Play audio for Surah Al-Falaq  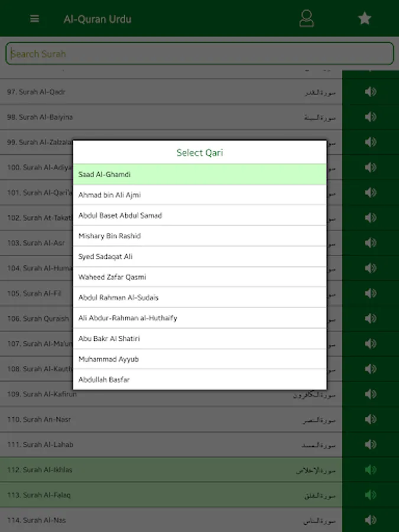click(x=371, y=495)
